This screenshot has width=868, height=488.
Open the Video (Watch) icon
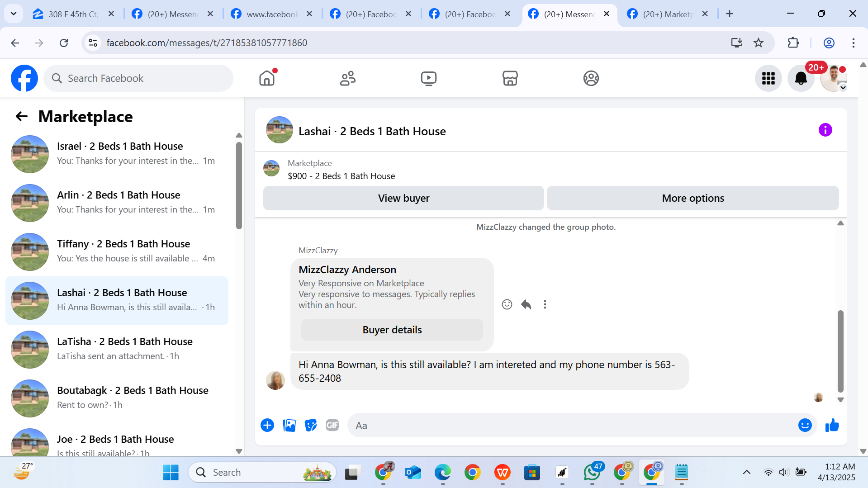(429, 78)
